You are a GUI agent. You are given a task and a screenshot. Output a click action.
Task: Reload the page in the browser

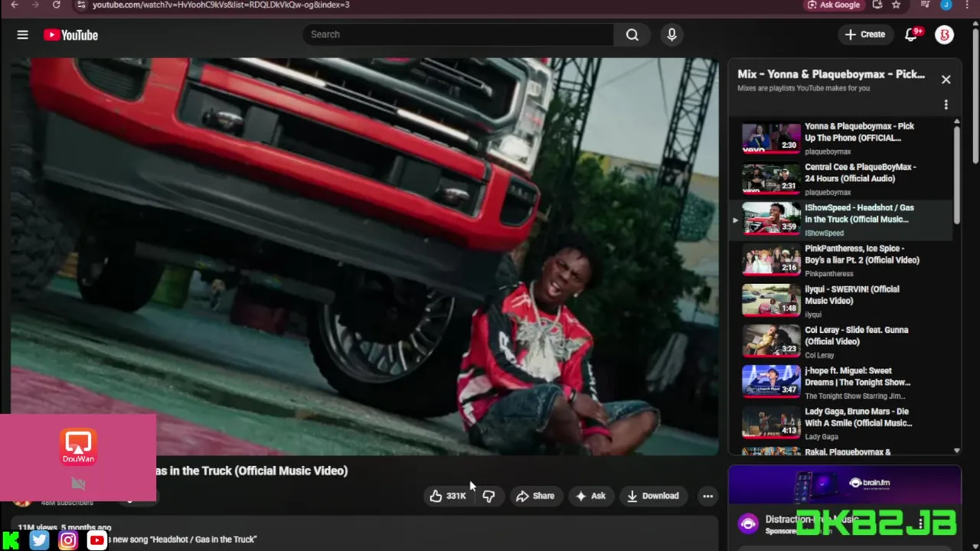click(x=56, y=5)
